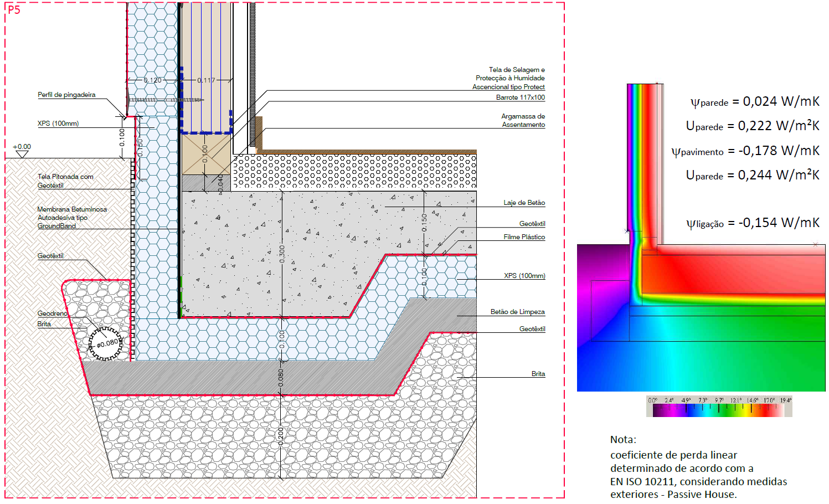Click the 14.6° temperature scale label
The width and height of the screenshot is (829, 504).
(x=752, y=400)
